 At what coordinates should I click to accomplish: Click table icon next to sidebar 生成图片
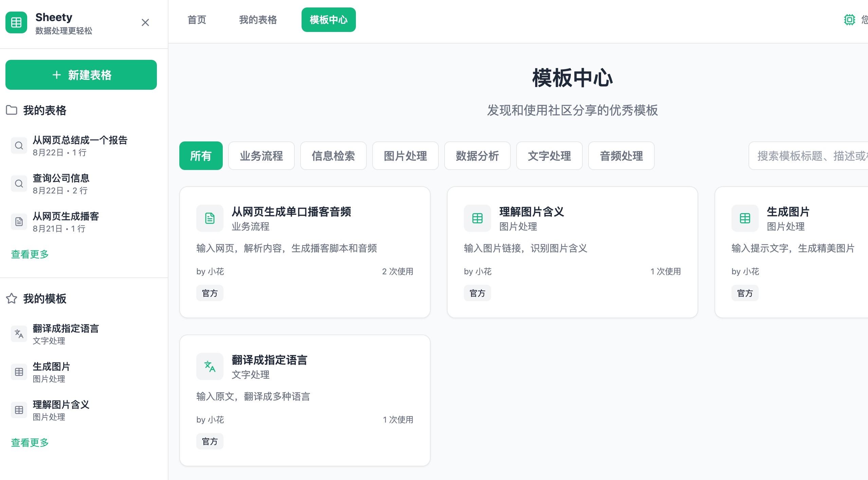pyautogui.click(x=19, y=372)
